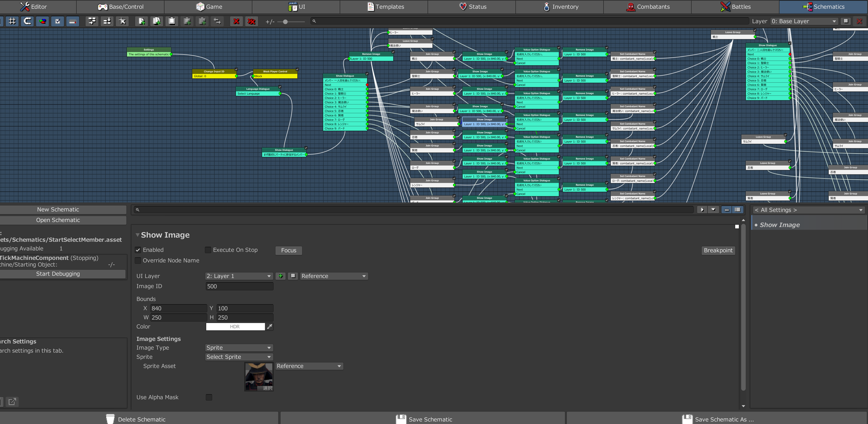Viewport: 868px width, 424px height.
Task: Click the clipboard paste icon
Action: tap(172, 21)
